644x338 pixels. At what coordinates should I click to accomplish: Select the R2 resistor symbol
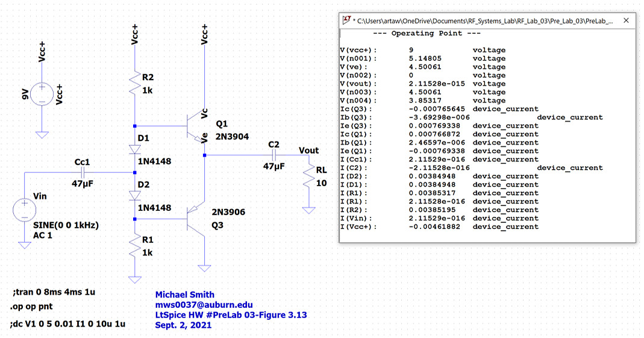coord(135,83)
